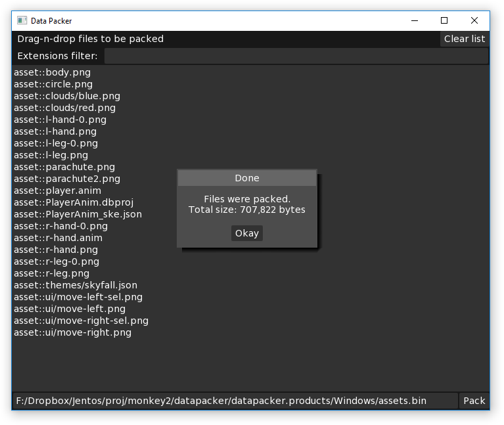Minimize the Data Packer window
The height and width of the screenshot is (425, 504).
[x=414, y=21]
